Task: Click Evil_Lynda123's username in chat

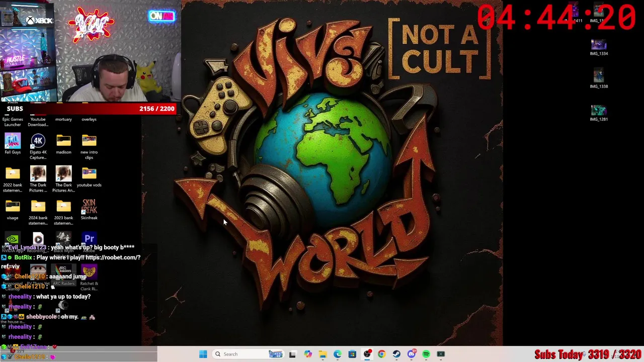Action: tap(27, 247)
